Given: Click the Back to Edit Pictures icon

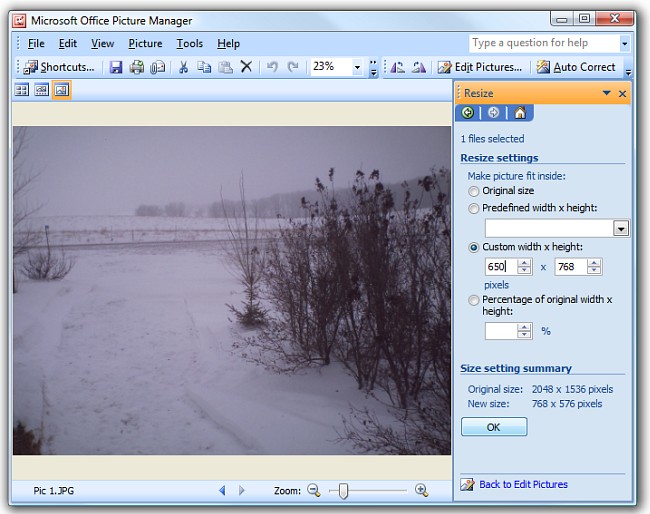Looking at the screenshot, I should [467, 485].
